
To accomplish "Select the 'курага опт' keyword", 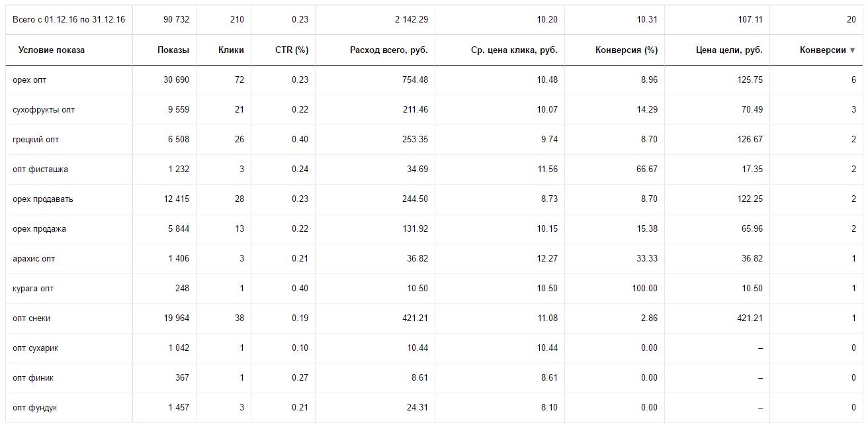I will 33,288.
